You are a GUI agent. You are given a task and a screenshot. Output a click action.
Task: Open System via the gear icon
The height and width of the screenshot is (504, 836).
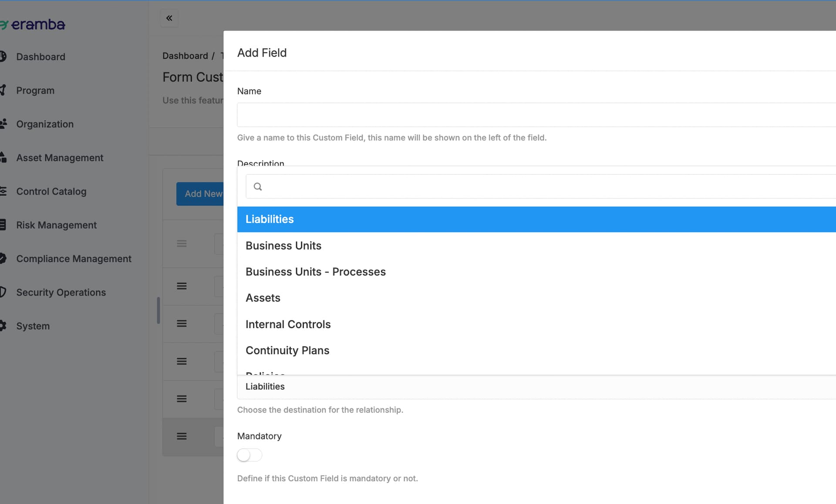coord(3,326)
